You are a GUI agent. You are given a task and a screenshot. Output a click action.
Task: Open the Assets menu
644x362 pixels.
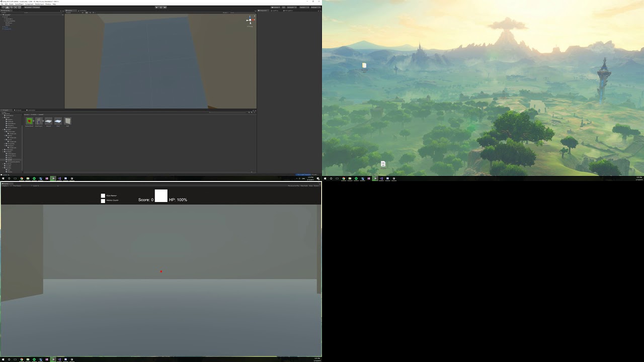pyautogui.click(x=11, y=4)
